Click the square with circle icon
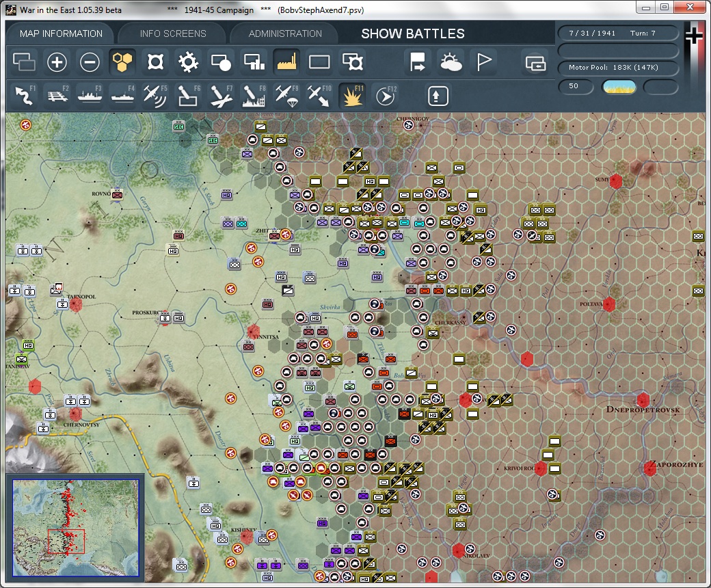The image size is (711, 588). coord(221,62)
